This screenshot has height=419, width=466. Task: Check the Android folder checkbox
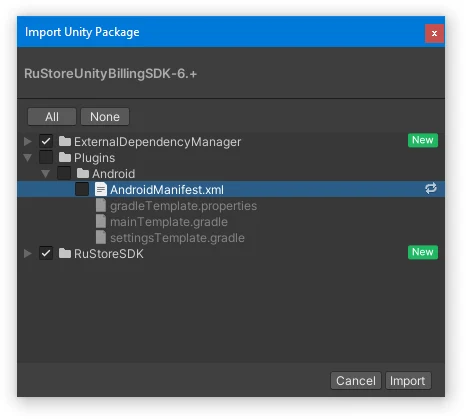pos(64,173)
